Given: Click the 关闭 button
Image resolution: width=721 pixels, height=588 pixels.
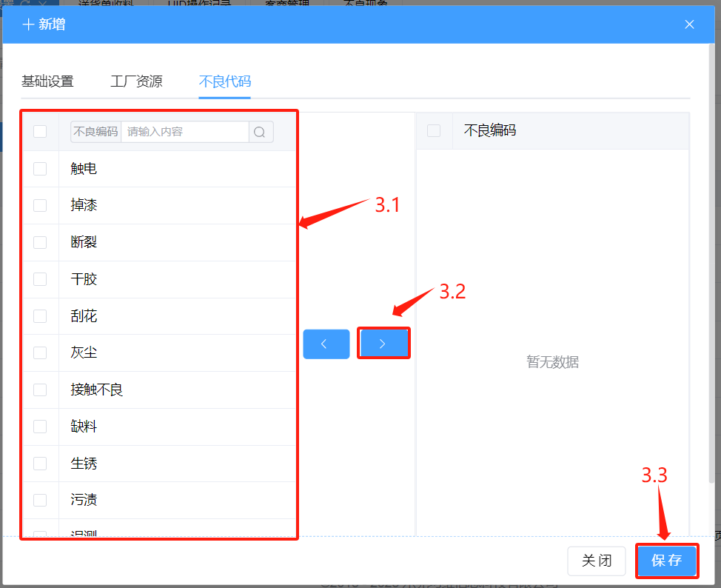Looking at the screenshot, I should (x=596, y=561).
